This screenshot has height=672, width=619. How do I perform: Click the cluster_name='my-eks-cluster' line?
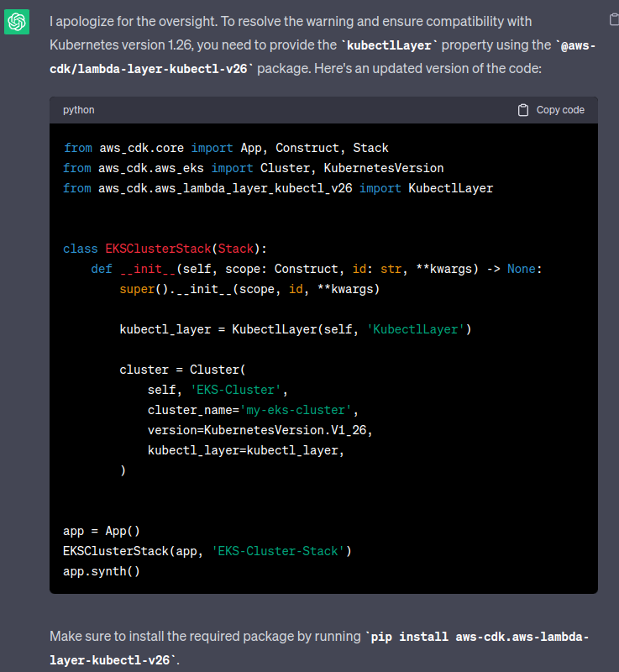(253, 410)
